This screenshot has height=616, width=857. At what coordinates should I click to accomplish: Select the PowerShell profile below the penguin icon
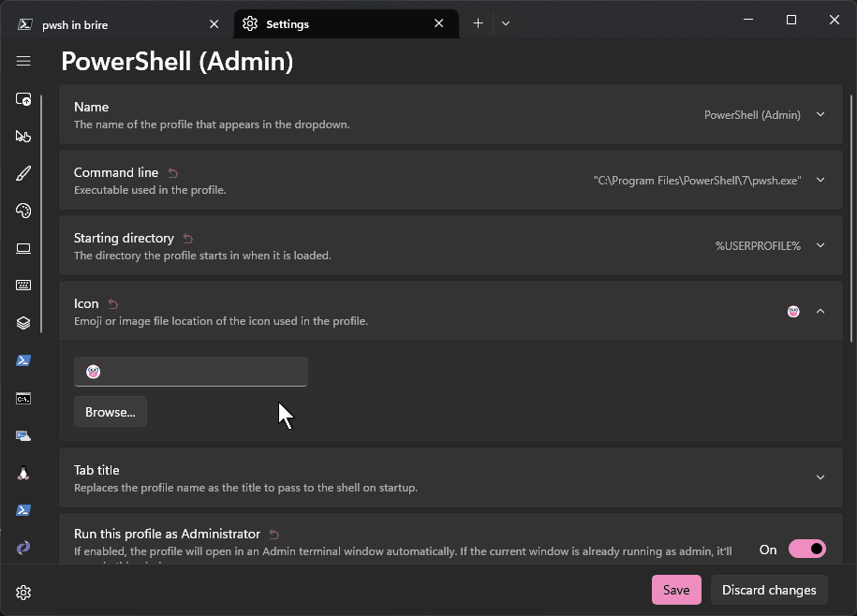click(23, 510)
